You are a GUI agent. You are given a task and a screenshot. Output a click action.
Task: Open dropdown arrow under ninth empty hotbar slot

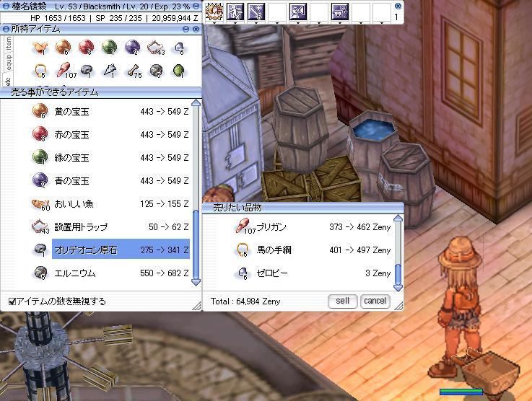tap(381, 22)
